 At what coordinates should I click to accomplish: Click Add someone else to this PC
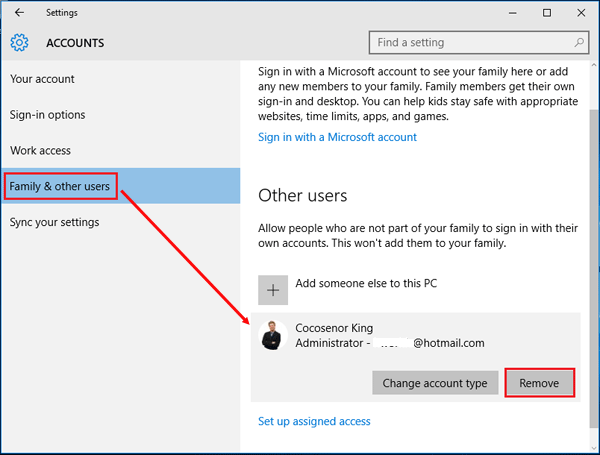click(366, 283)
